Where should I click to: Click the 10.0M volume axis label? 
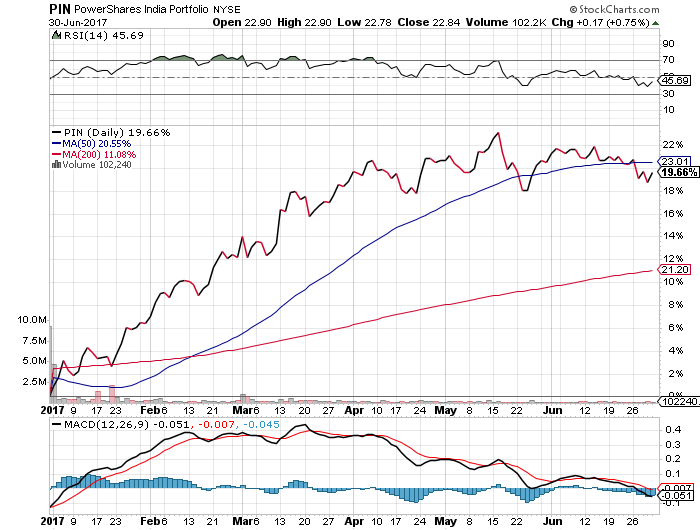[x=32, y=320]
